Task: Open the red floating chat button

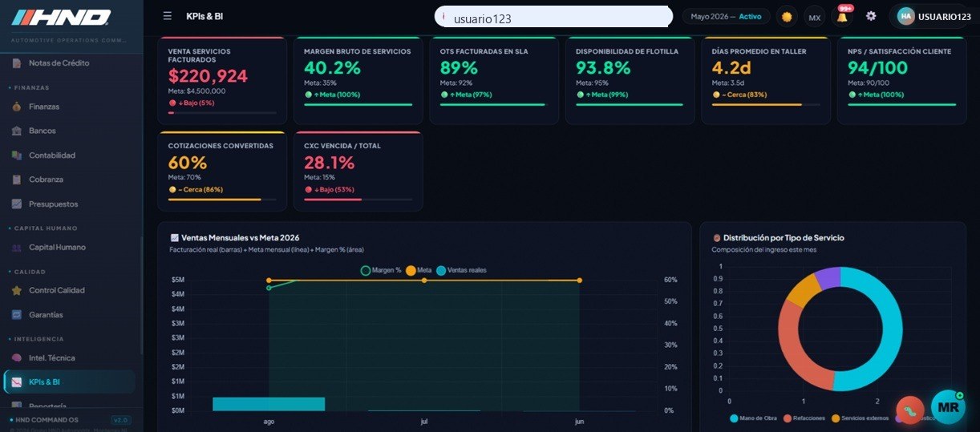Action: point(910,410)
